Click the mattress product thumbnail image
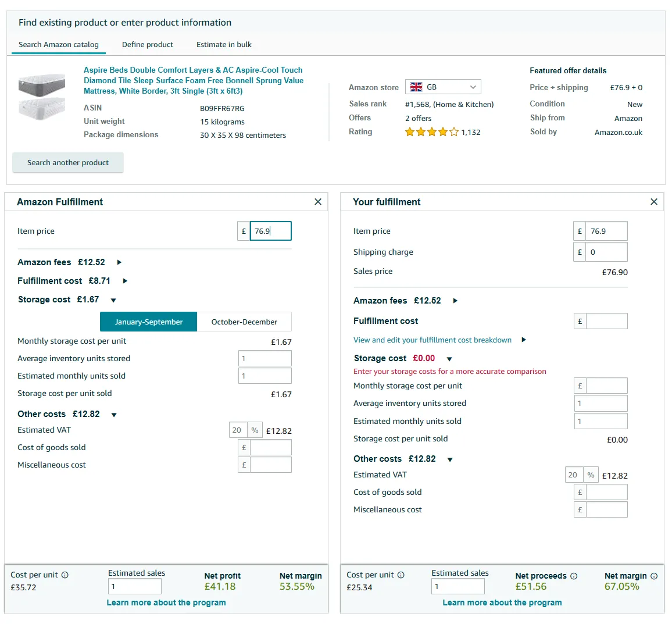The width and height of the screenshot is (672, 624). pyautogui.click(x=42, y=97)
